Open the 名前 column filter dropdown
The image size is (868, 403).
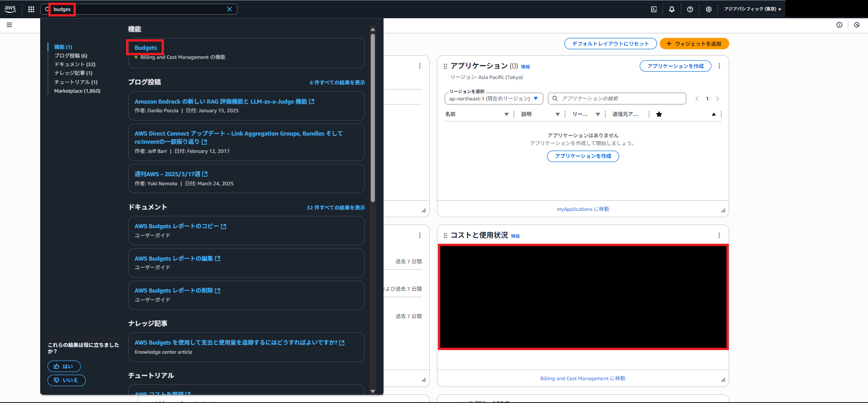[x=506, y=115]
